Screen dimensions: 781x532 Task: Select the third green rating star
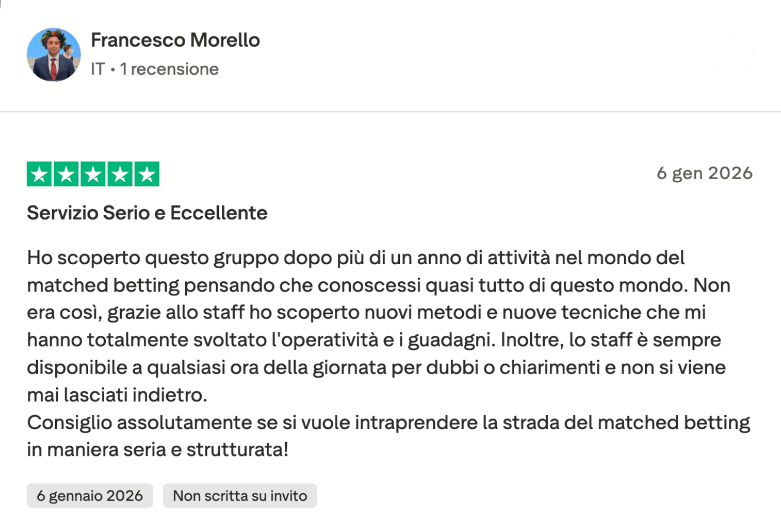coord(93,174)
